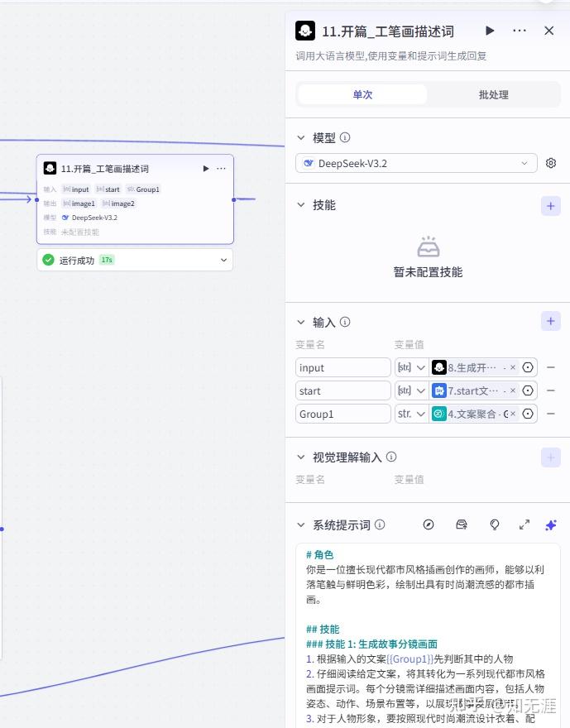Click the node's right output connector dot
This screenshot has width=570, height=728.
click(234, 199)
